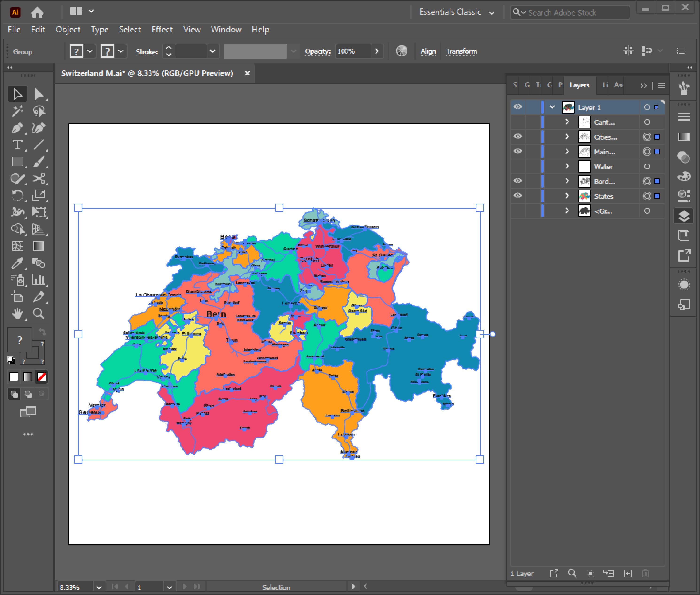Switch to the Layers tab
The width and height of the screenshot is (700, 595).
[x=579, y=85]
